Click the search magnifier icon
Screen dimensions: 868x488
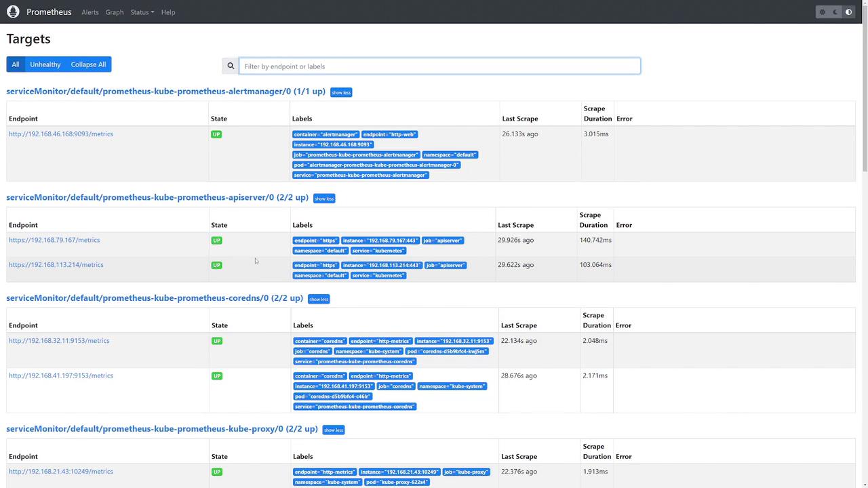[x=231, y=66]
